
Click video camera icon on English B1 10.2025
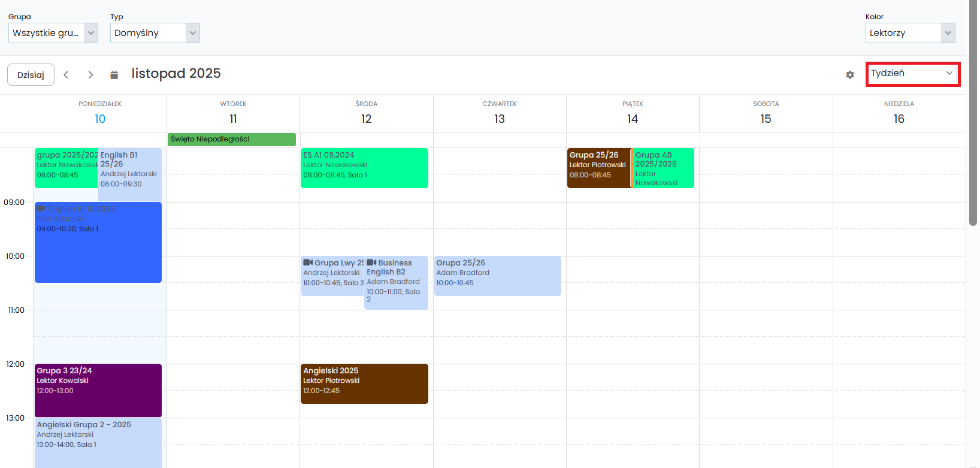[x=41, y=209]
